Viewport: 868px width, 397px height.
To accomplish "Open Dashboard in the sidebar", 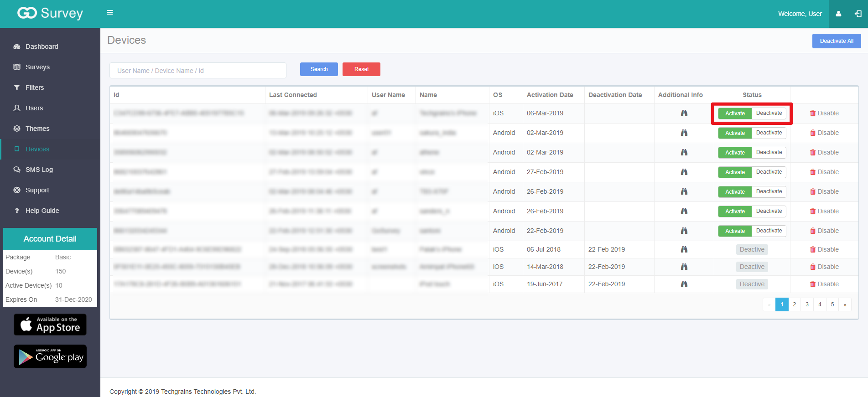I will pyautogui.click(x=50, y=46).
